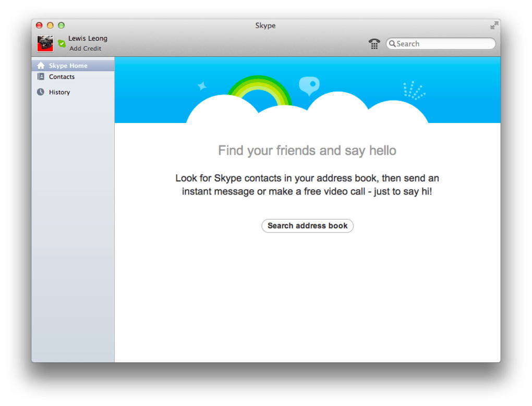Click the Add Credit link
The height and width of the screenshot is (406, 532).
(x=85, y=48)
